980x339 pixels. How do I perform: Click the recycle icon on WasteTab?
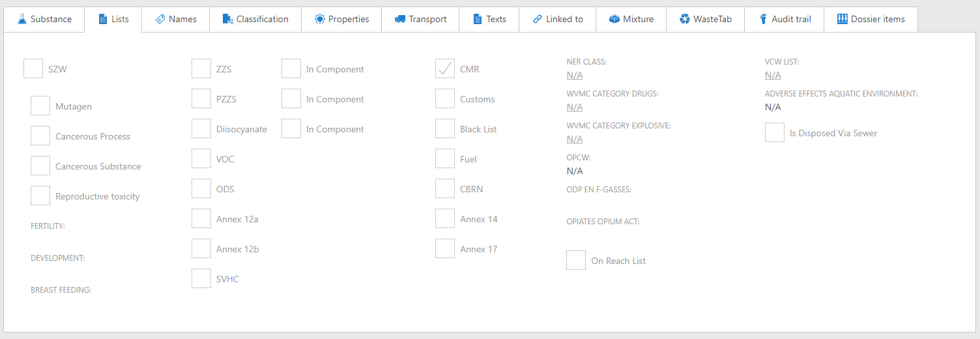click(685, 19)
